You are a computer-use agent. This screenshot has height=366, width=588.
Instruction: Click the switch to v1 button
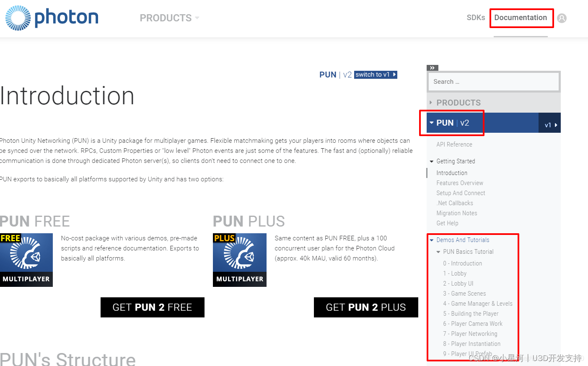tap(376, 75)
